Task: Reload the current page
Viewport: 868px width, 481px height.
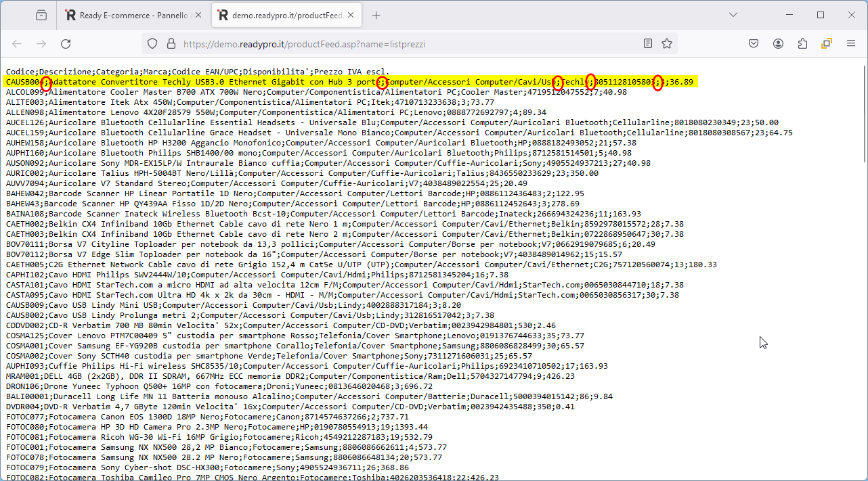Action: coord(66,44)
